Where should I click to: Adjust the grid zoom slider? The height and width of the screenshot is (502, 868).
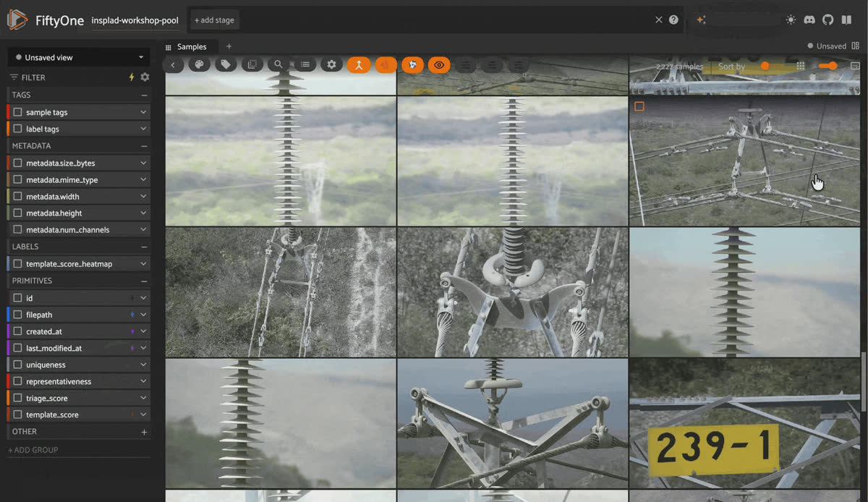tap(827, 66)
